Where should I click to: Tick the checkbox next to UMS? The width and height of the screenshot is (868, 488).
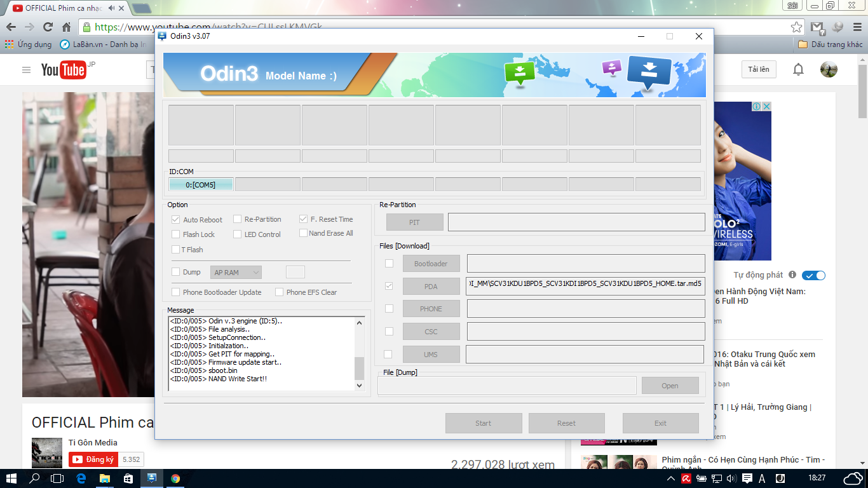(x=388, y=355)
